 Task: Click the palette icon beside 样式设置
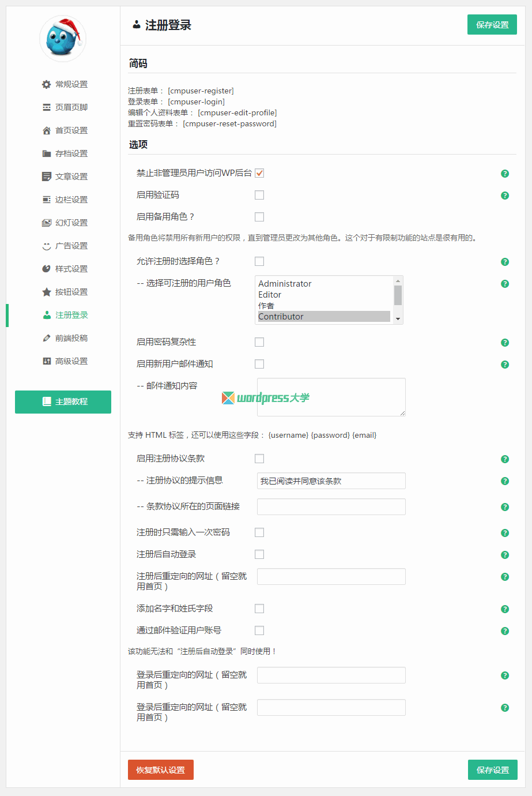click(47, 269)
